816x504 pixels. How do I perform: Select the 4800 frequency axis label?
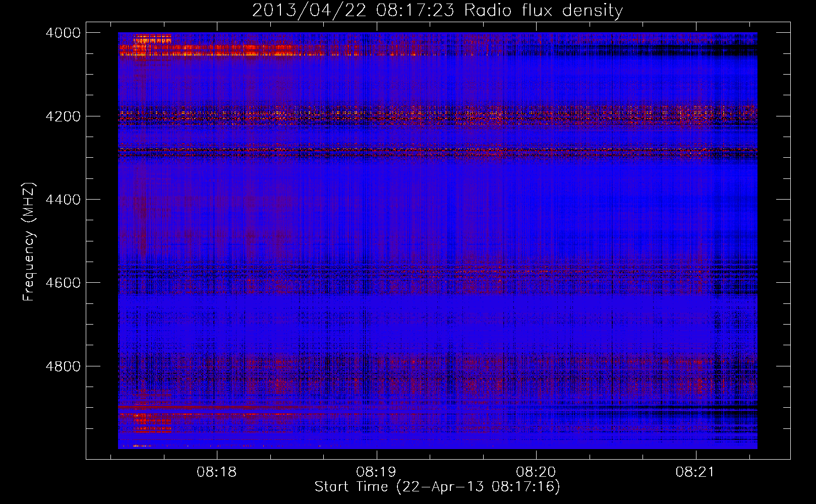pos(63,366)
